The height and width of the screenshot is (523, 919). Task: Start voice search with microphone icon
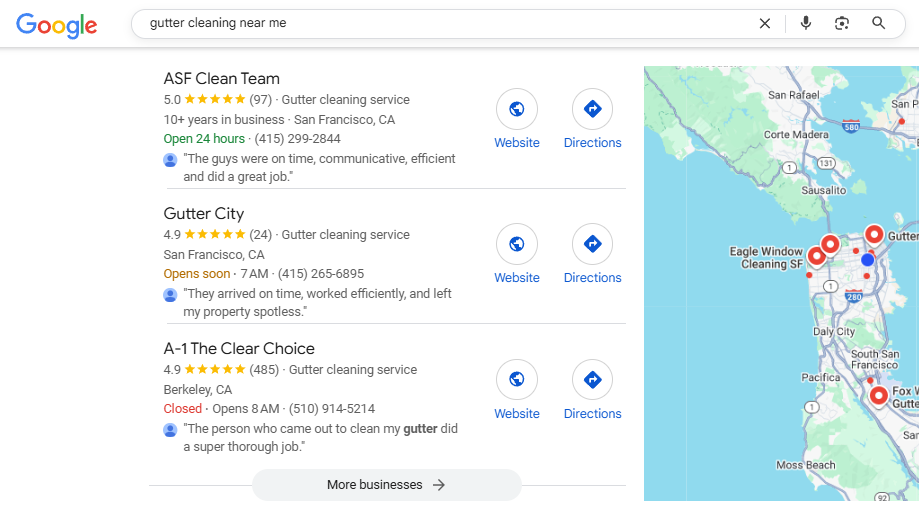(806, 23)
